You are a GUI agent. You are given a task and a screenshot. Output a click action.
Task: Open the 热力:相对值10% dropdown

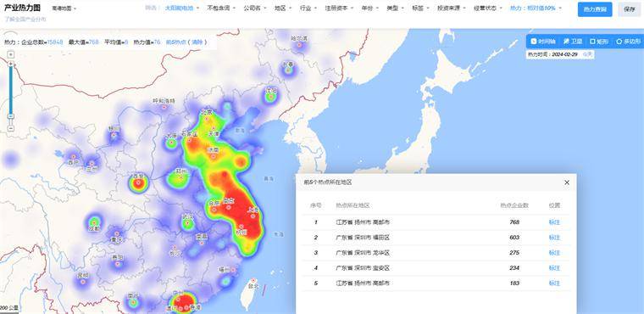click(x=536, y=8)
